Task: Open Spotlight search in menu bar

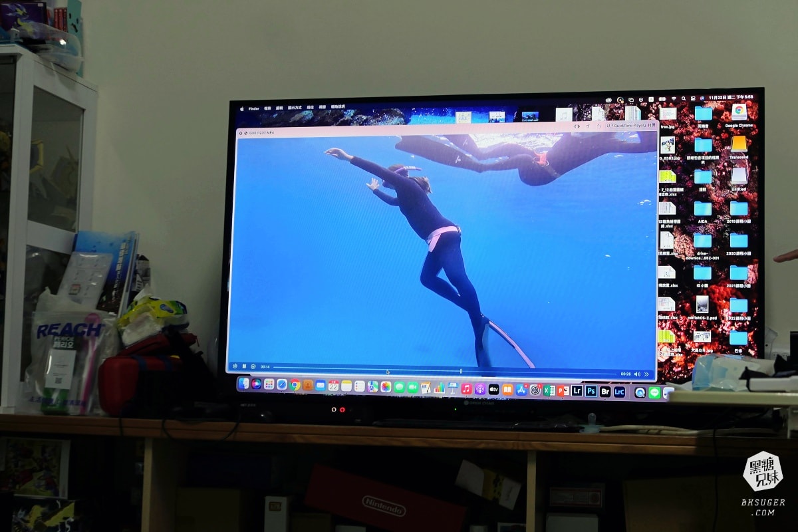Action: (x=684, y=98)
